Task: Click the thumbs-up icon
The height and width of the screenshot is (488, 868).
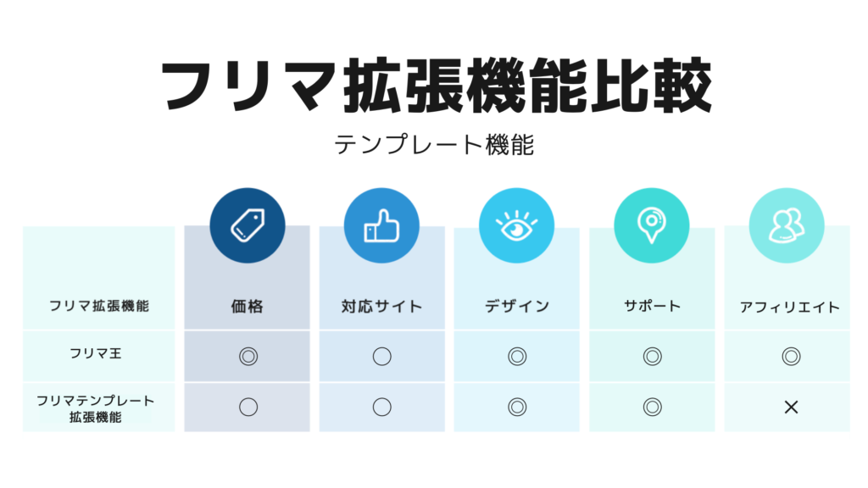Action: click(381, 225)
